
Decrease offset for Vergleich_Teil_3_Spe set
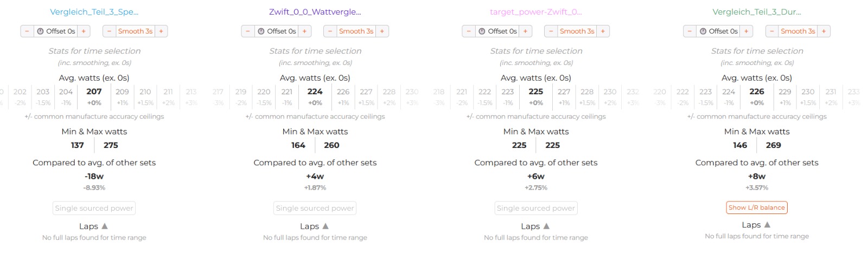[x=27, y=31]
